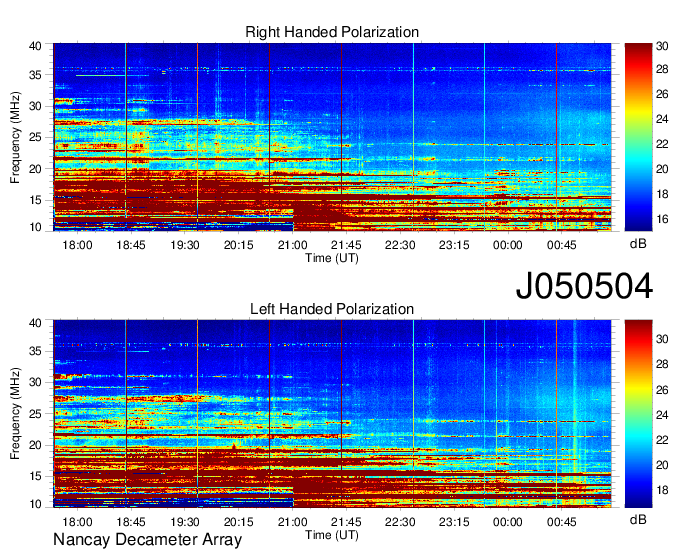The height and width of the screenshot is (552, 680).
Task: Click the 19:30 tick under the upper plot
Action: click(185, 245)
